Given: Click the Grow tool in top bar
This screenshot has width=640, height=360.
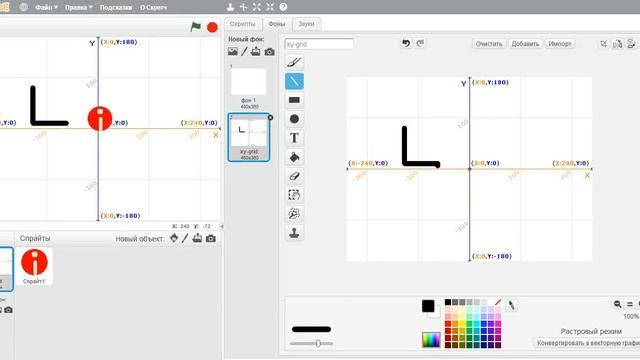Looking at the screenshot, I should pos(257,7).
